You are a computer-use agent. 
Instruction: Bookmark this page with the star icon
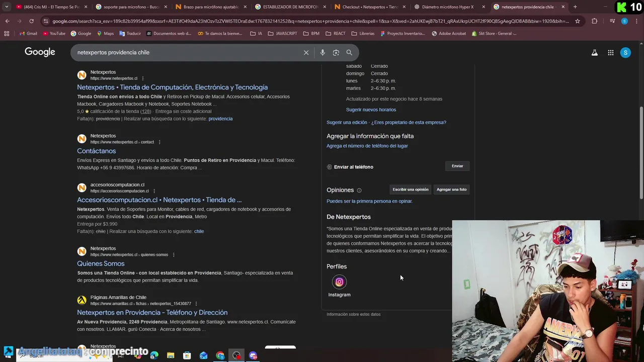coord(578,21)
